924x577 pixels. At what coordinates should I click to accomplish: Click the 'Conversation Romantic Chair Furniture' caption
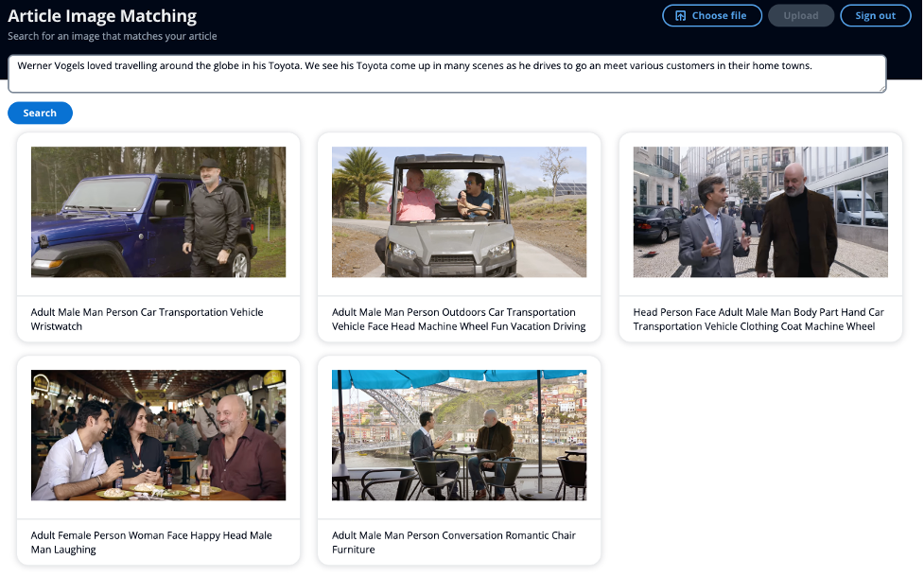(x=454, y=542)
